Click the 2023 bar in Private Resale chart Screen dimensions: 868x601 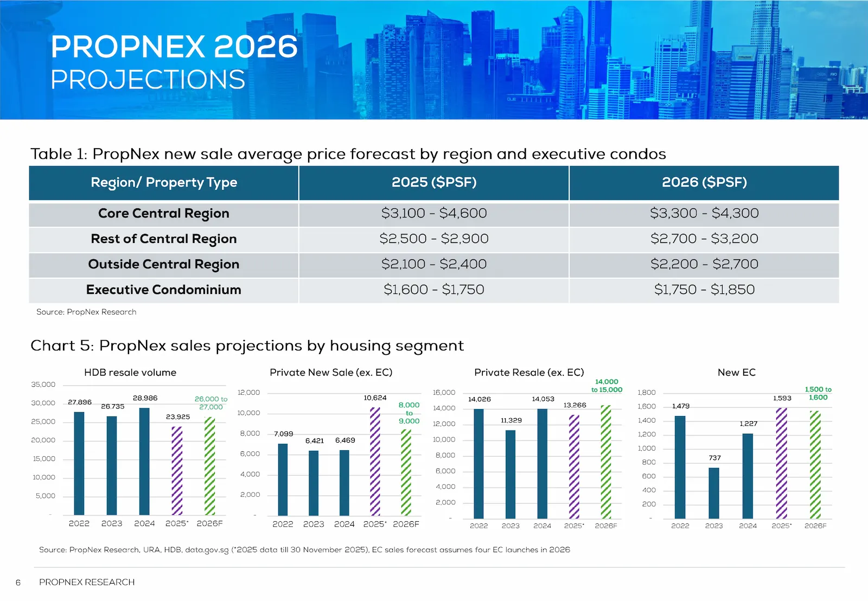[x=510, y=475]
